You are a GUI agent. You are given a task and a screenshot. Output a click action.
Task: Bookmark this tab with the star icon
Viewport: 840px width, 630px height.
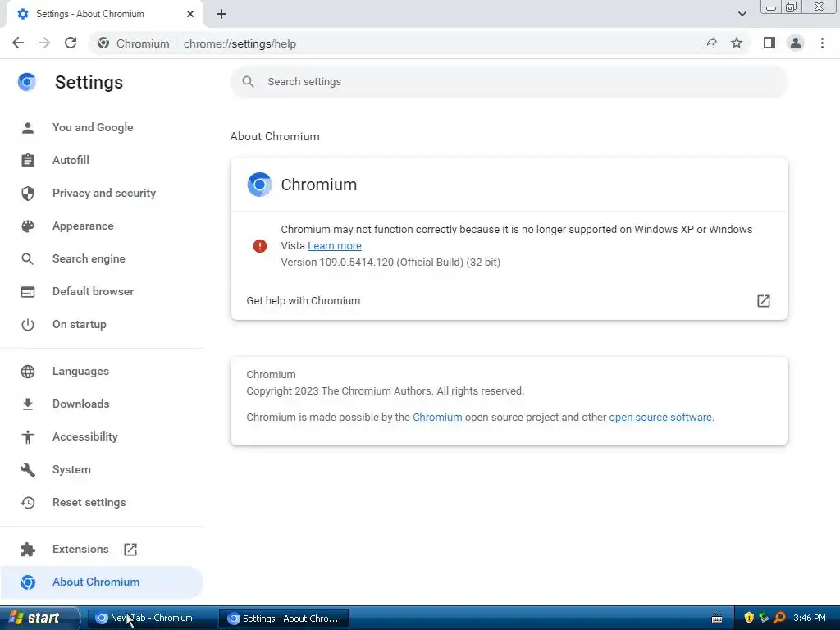pos(737,43)
